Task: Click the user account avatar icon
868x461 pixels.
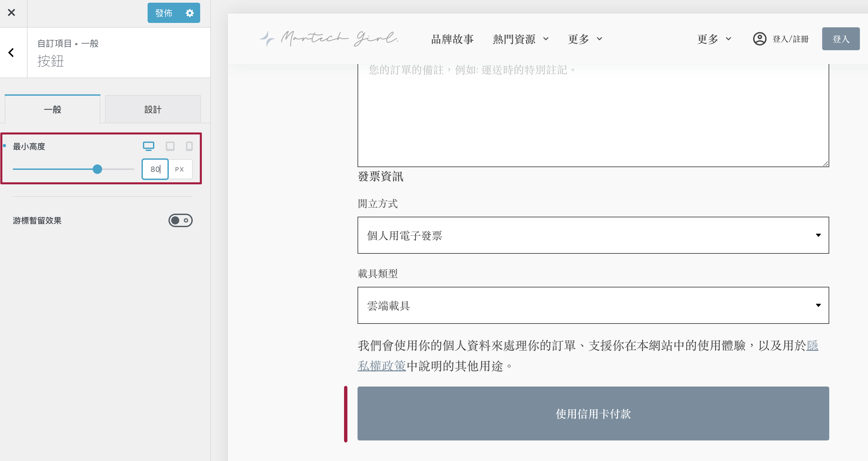Action: [759, 39]
